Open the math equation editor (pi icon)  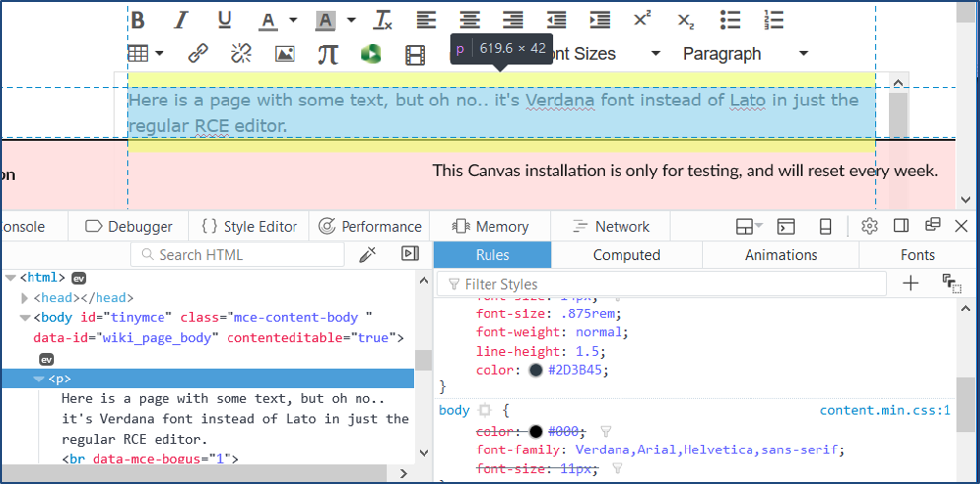328,54
